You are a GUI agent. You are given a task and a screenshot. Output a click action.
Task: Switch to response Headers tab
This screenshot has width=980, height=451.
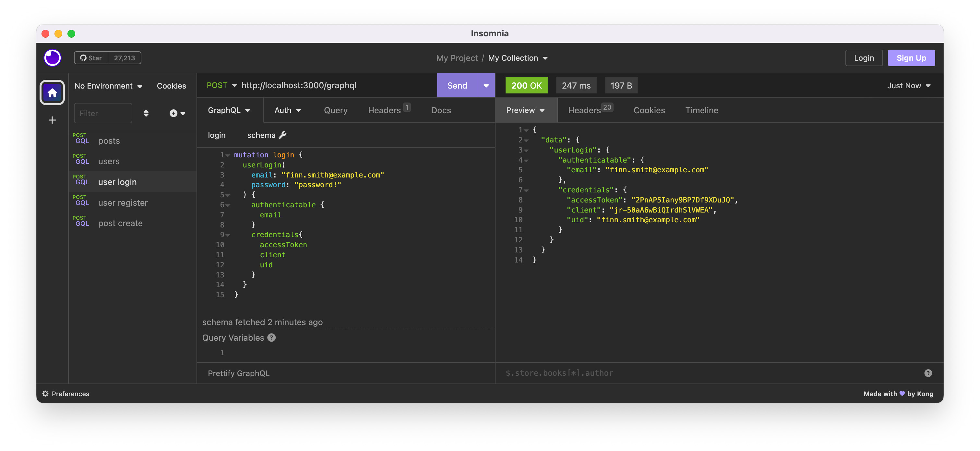[590, 110]
